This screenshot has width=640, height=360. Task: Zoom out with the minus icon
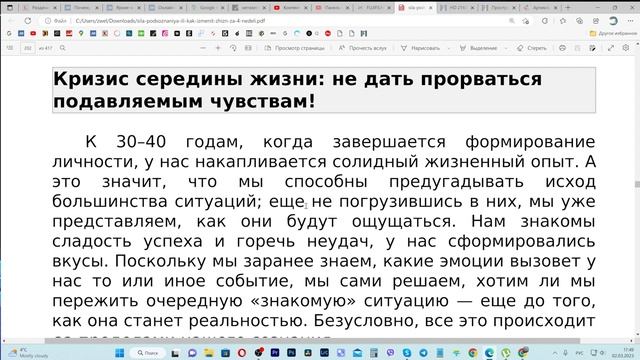tap(203, 48)
